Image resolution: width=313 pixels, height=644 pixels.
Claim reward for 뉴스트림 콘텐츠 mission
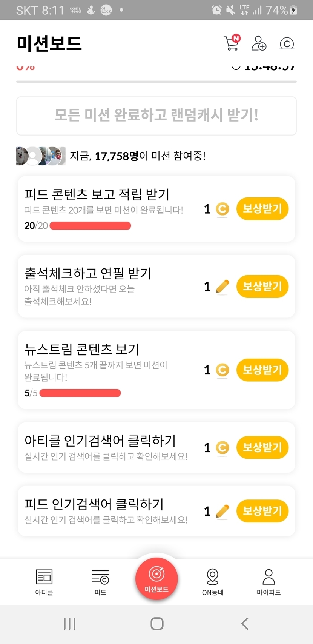click(262, 370)
